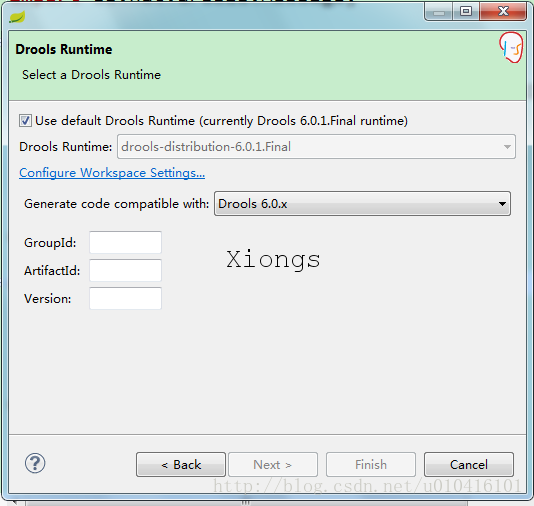Cancel the Drools Runtime wizard
This screenshot has width=534, height=506.
click(x=469, y=464)
